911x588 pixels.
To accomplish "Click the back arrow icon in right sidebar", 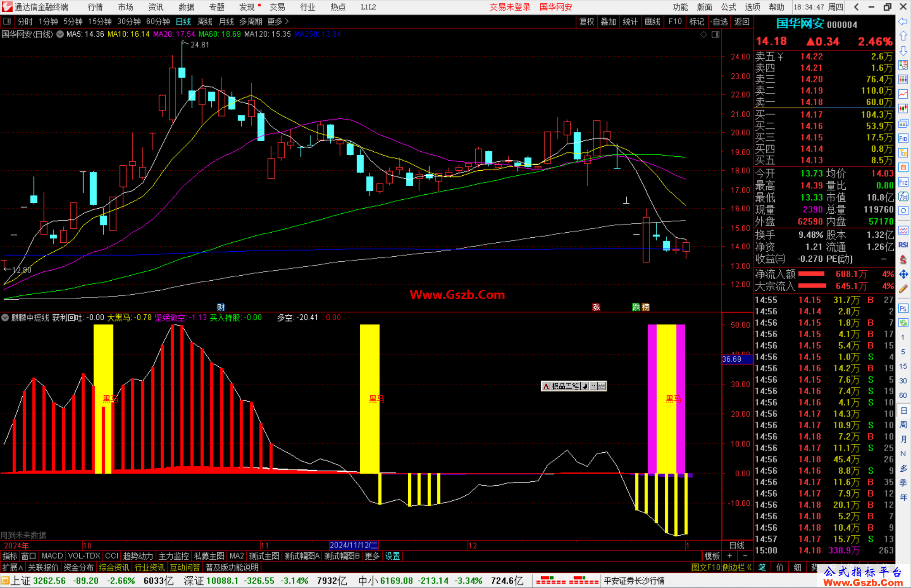I will 903,21.
